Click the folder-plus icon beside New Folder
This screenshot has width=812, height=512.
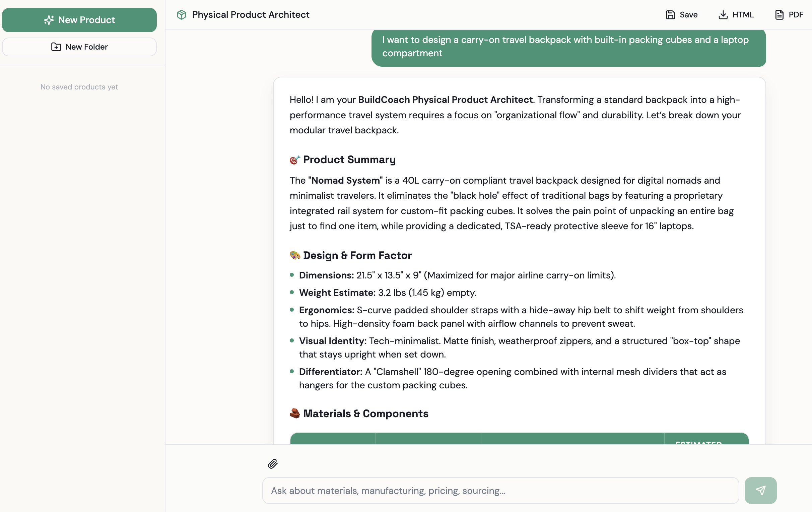point(56,47)
